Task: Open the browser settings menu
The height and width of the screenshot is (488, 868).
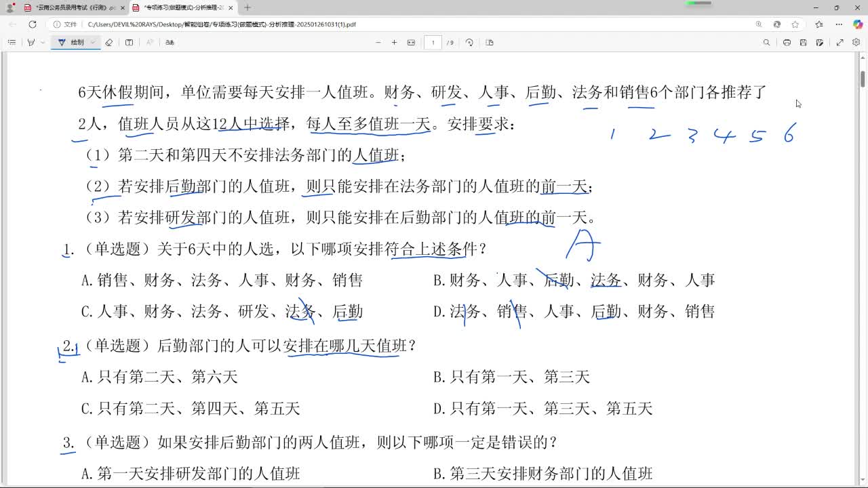Action: (839, 24)
